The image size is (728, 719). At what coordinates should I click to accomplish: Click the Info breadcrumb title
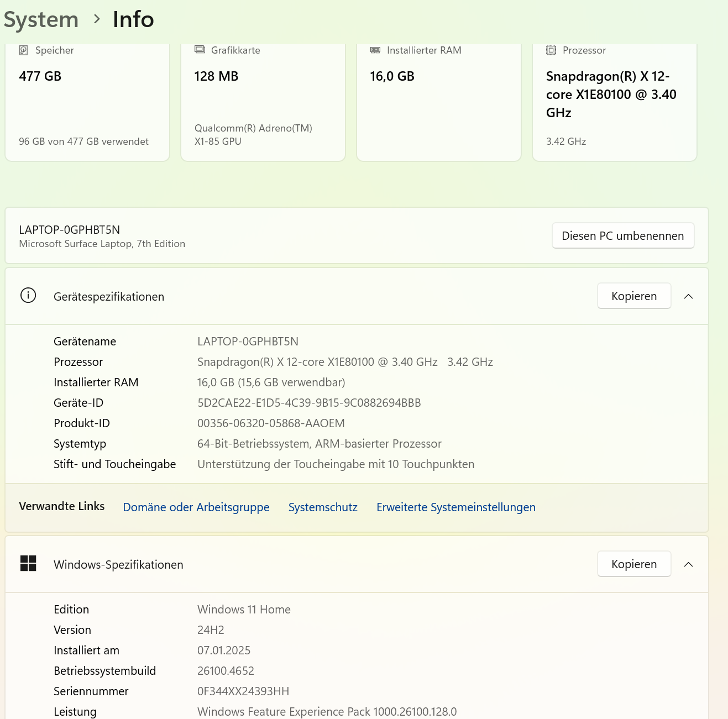133,19
